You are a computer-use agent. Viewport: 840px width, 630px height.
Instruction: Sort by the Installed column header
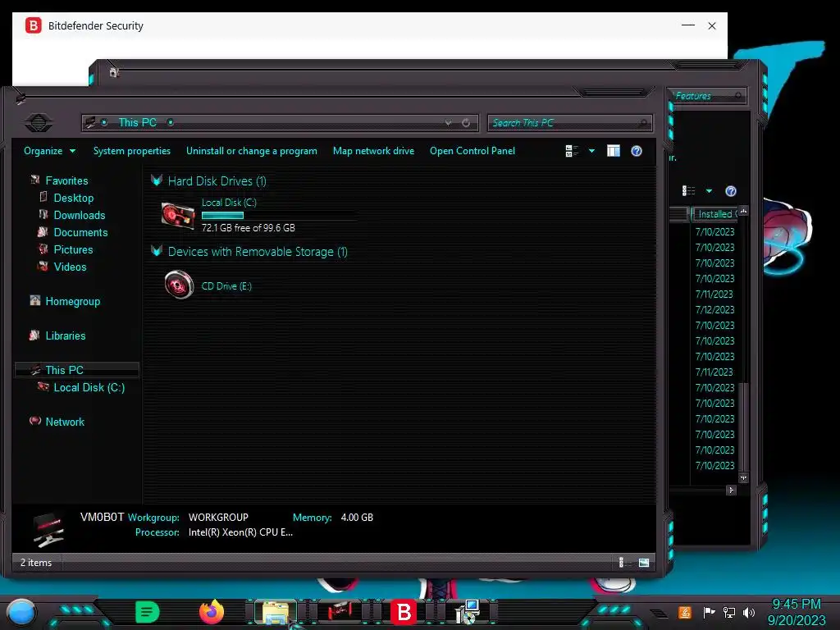(x=714, y=214)
